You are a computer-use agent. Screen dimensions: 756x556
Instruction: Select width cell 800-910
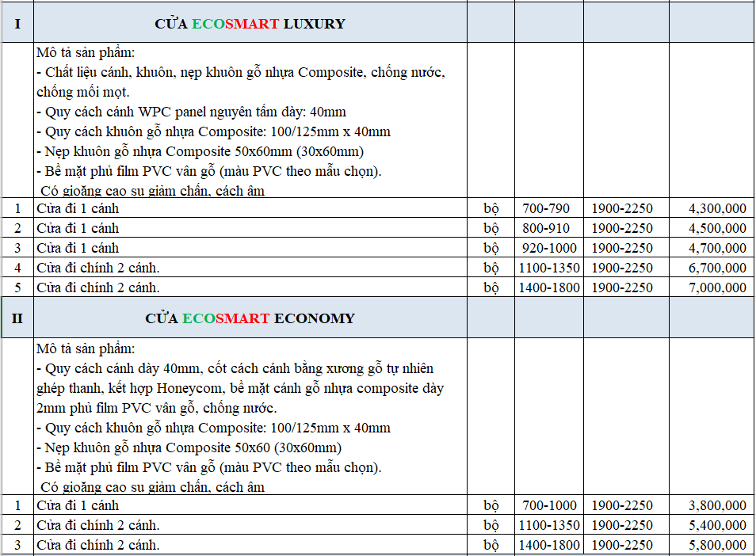(x=549, y=228)
